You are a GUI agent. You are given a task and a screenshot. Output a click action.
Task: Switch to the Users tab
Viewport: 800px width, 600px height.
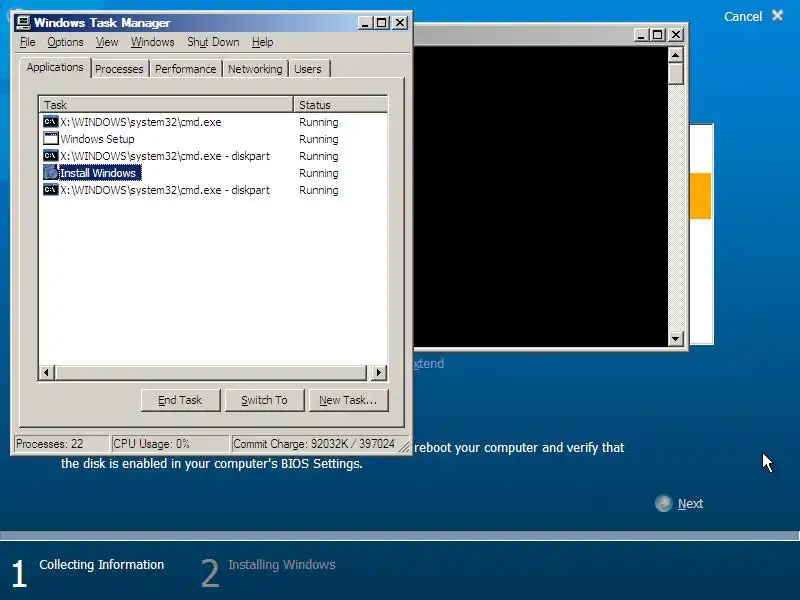(308, 69)
